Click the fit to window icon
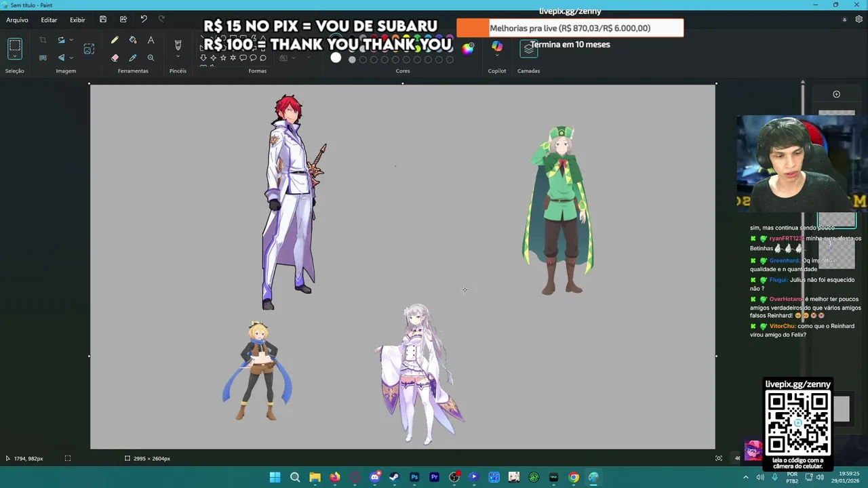 (x=719, y=458)
